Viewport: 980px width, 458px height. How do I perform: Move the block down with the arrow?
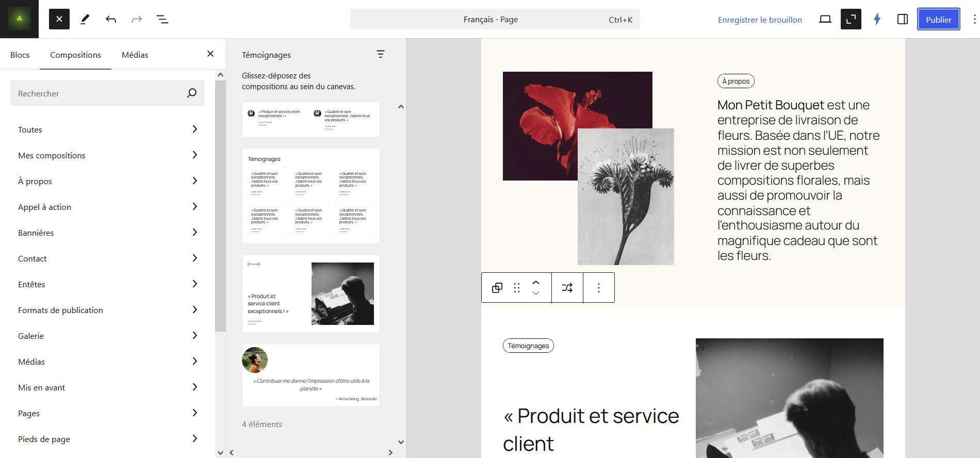point(536,293)
